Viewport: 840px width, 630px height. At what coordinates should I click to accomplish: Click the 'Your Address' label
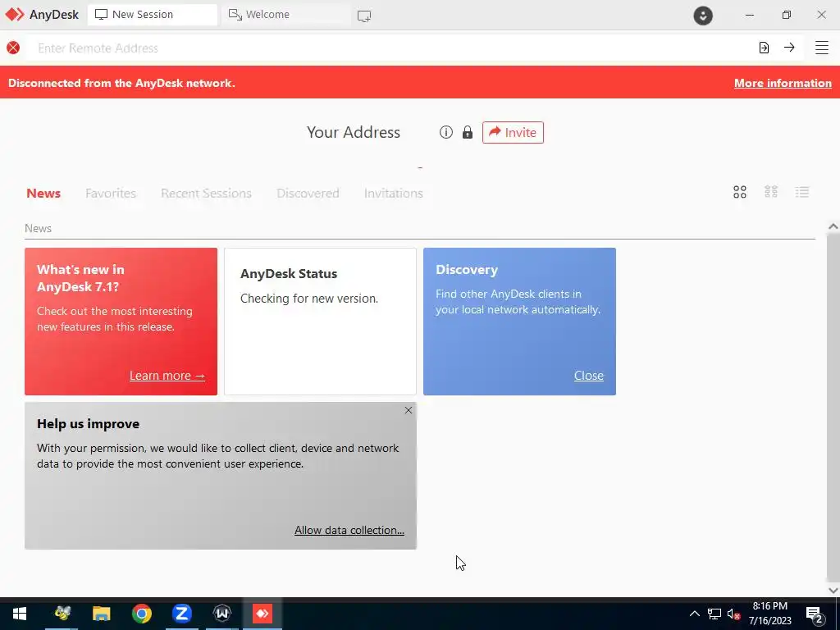coord(354,132)
